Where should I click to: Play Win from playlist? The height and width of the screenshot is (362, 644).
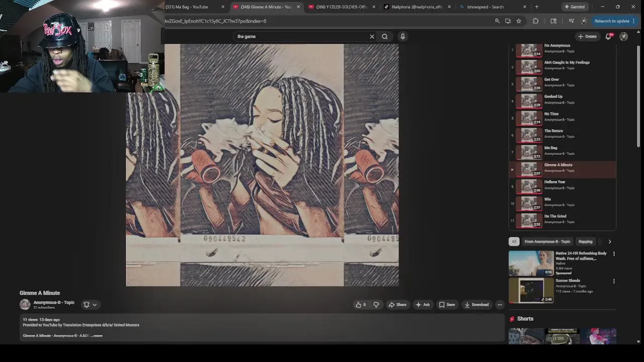[562, 204]
